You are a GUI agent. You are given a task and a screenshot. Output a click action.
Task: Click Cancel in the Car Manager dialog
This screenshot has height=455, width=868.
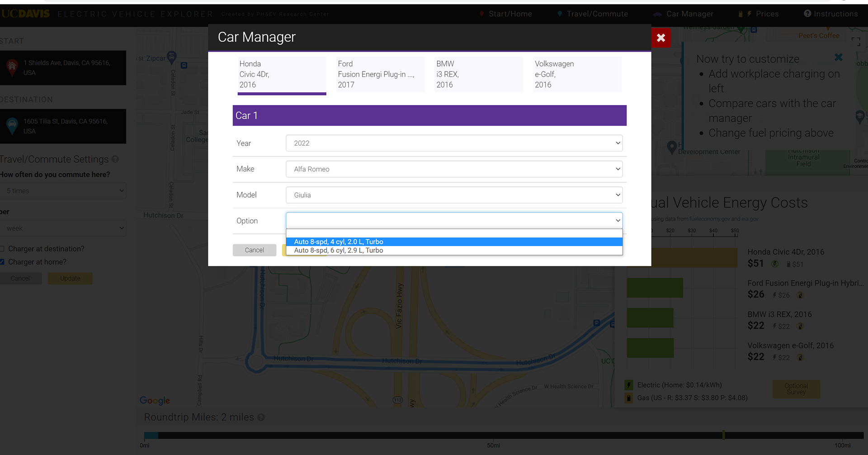click(x=255, y=250)
